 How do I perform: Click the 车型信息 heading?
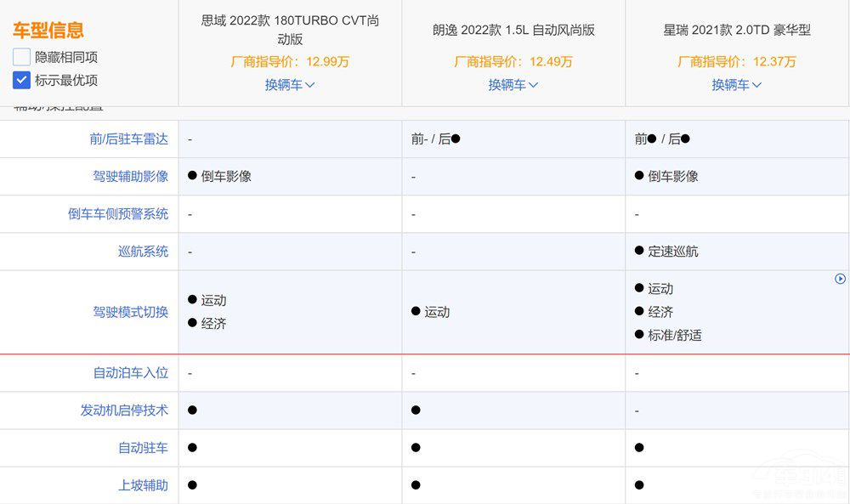[48, 31]
